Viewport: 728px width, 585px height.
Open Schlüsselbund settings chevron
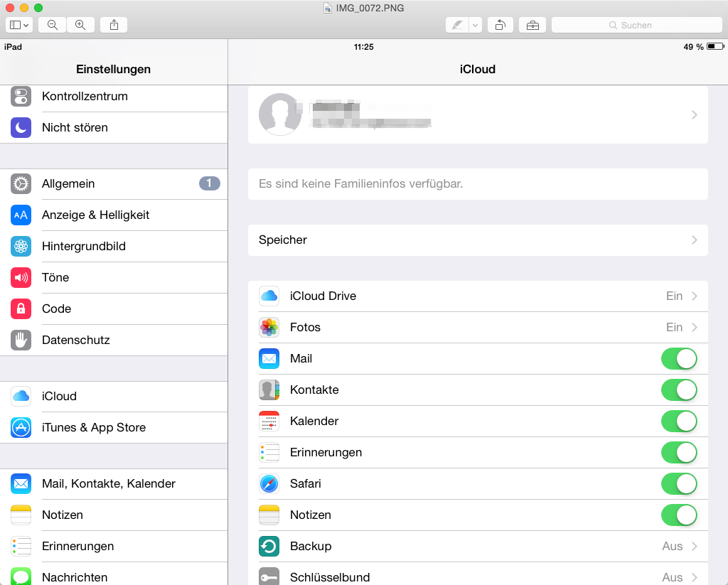(x=695, y=577)
